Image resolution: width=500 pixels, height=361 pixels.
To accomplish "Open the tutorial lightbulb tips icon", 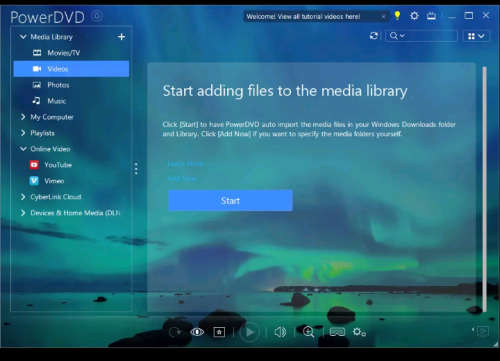I will click(x=397, y=15).
